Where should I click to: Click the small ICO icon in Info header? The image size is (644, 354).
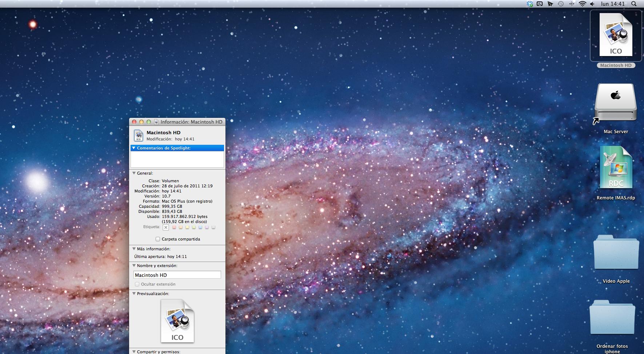138,135
